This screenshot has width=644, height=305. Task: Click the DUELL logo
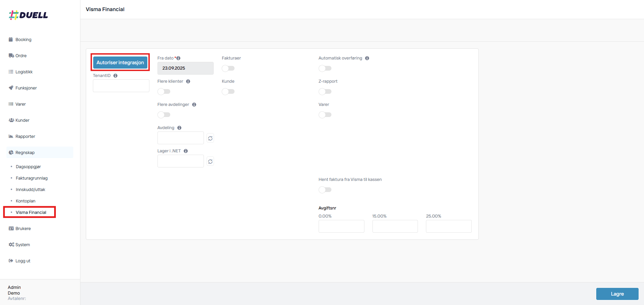[x=29, y=15]
